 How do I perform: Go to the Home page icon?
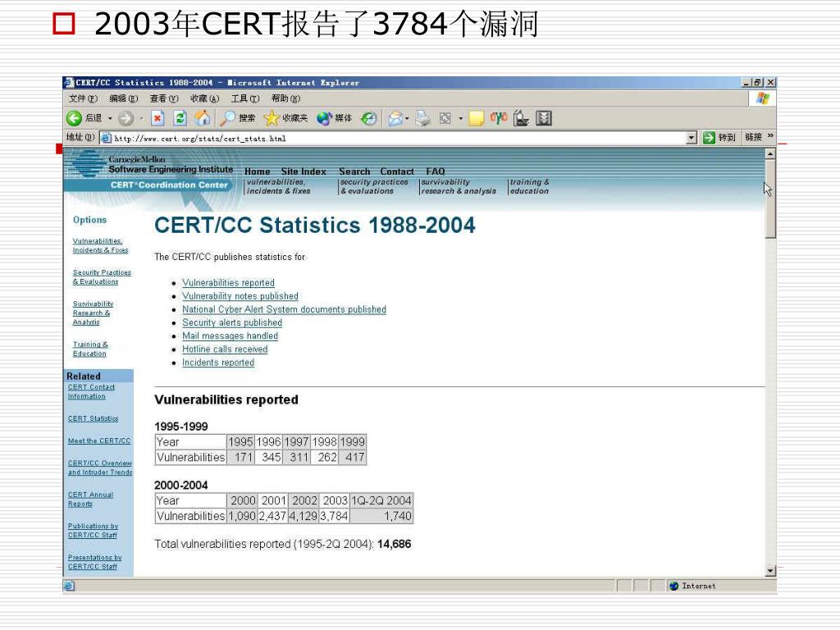point(203,118)
